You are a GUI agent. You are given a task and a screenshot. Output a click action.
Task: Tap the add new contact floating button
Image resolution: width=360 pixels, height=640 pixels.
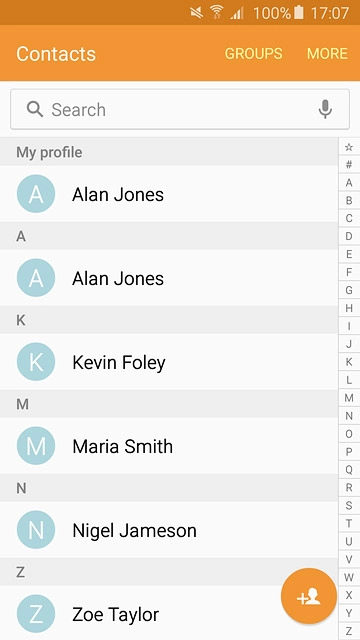[309, 596]
